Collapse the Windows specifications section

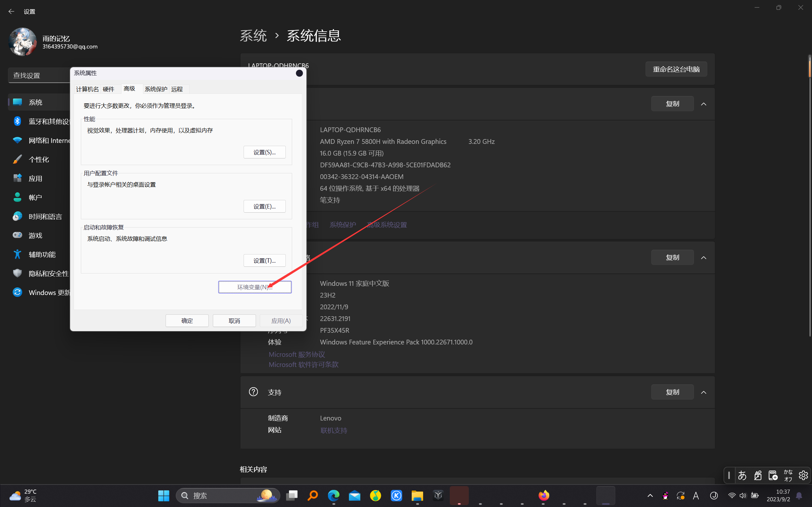point(704,258)
